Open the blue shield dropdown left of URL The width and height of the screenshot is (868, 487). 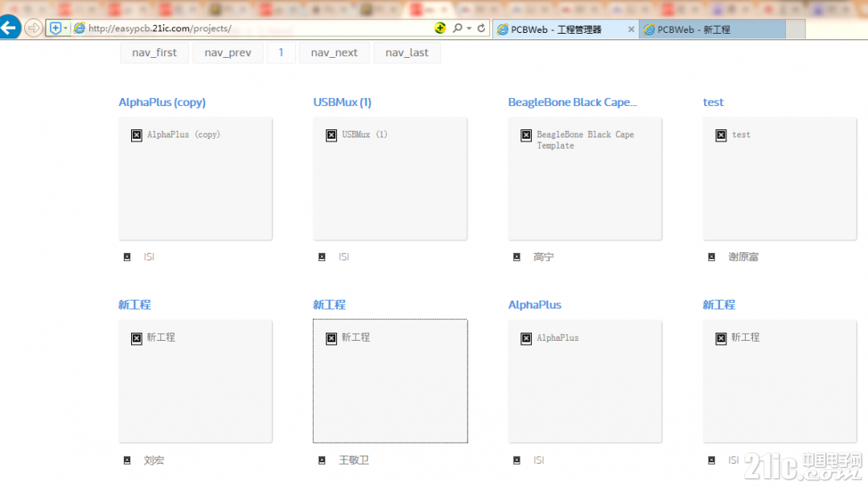point(58,28)
